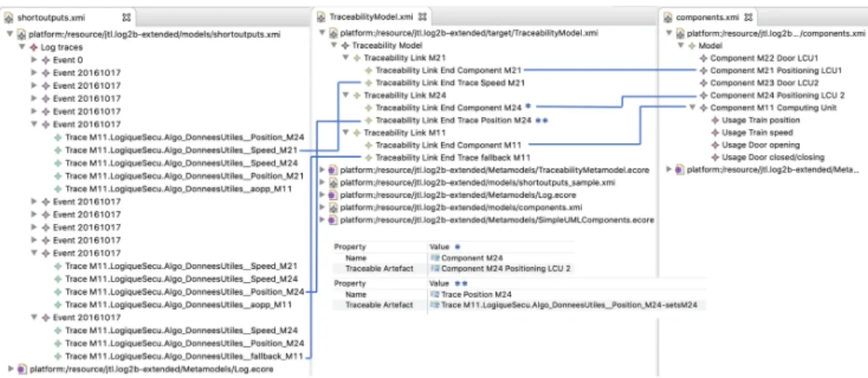Click the Traceability Link M21 icon
The height and width of the screenshot is (378, 868).
[357, 58]
